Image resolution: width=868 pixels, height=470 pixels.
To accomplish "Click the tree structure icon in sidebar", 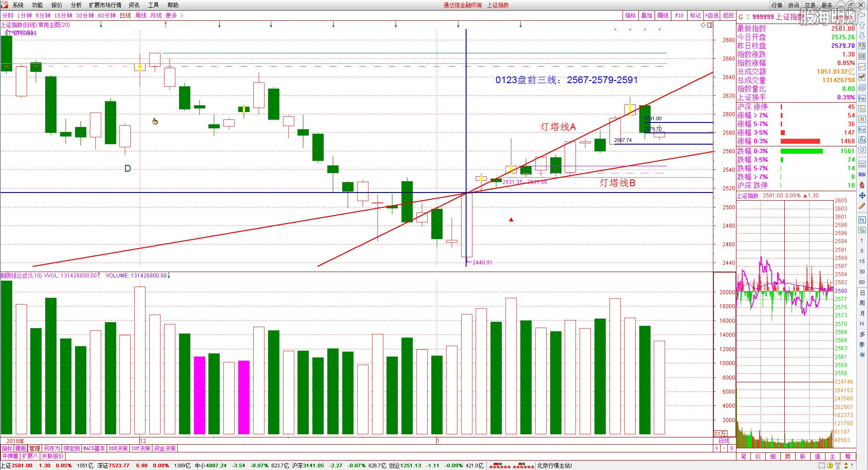I will click(862, 108).
